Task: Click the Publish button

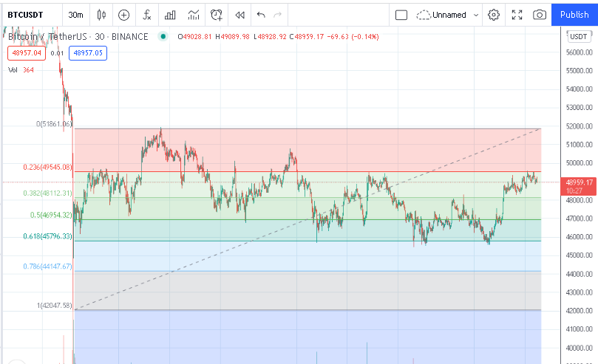Action: 574,15
